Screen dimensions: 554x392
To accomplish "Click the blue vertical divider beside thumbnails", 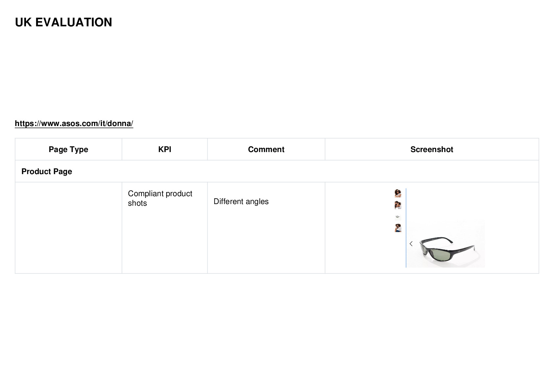I will [x=406, y=228].
